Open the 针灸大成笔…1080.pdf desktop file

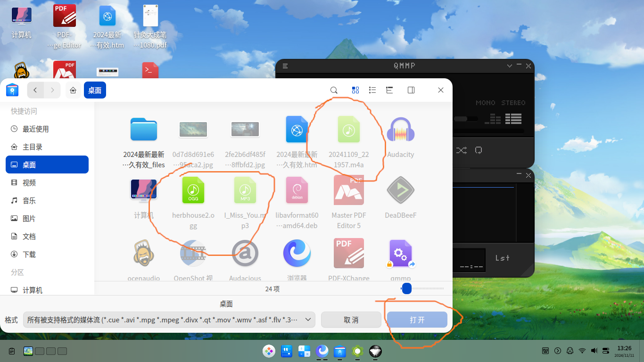150,27
